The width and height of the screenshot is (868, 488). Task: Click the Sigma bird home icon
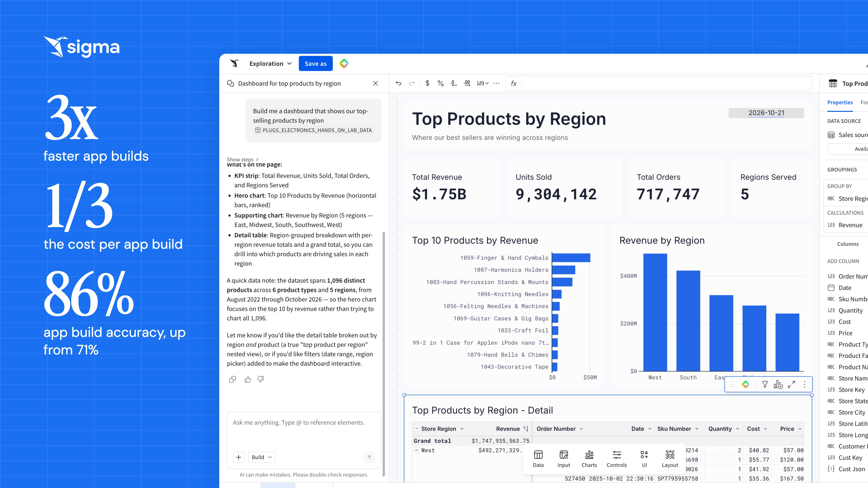click(234, 63)
